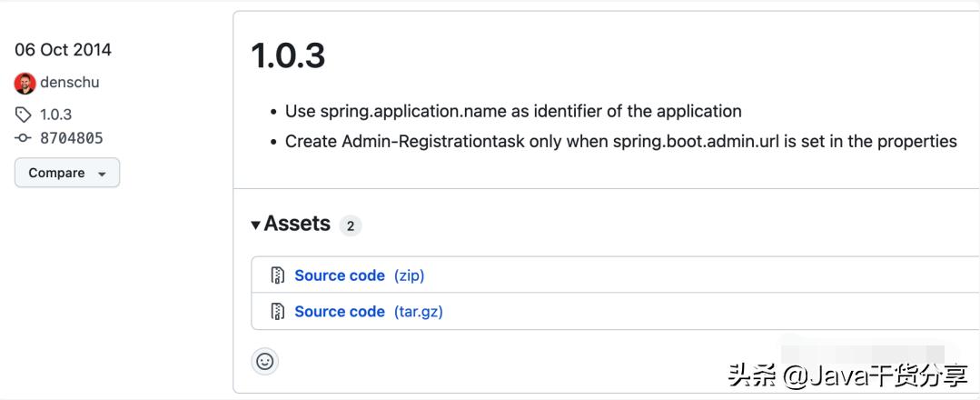Image resolution: width=980 pixels, height=400 pixels.
Task: Click the zip file icon for Source code (zip)
Action: [278, 275]
